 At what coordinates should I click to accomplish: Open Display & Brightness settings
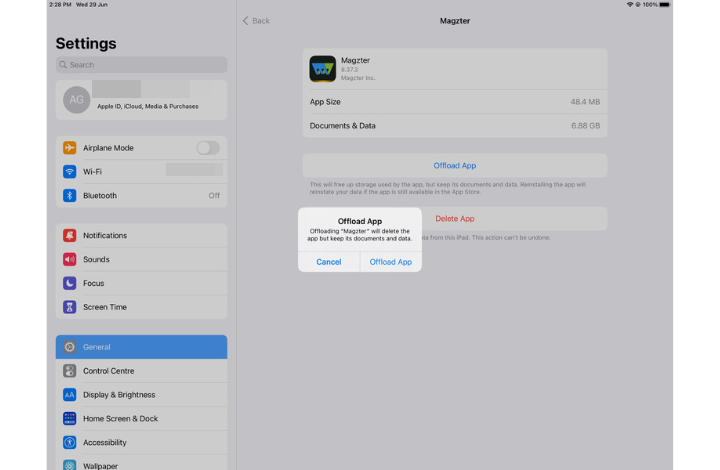coord(141,395)
